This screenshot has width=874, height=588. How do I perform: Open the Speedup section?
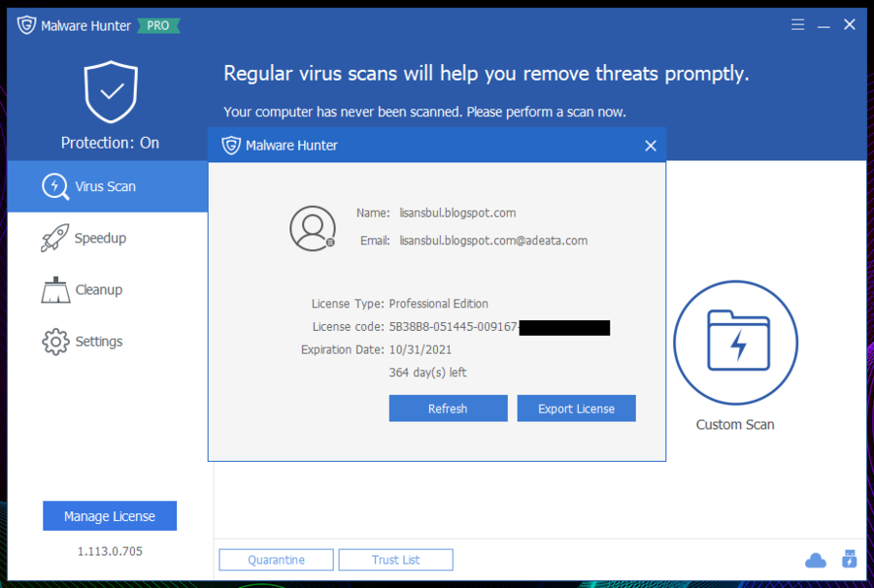pyautogui.click(x=108, y=239)
